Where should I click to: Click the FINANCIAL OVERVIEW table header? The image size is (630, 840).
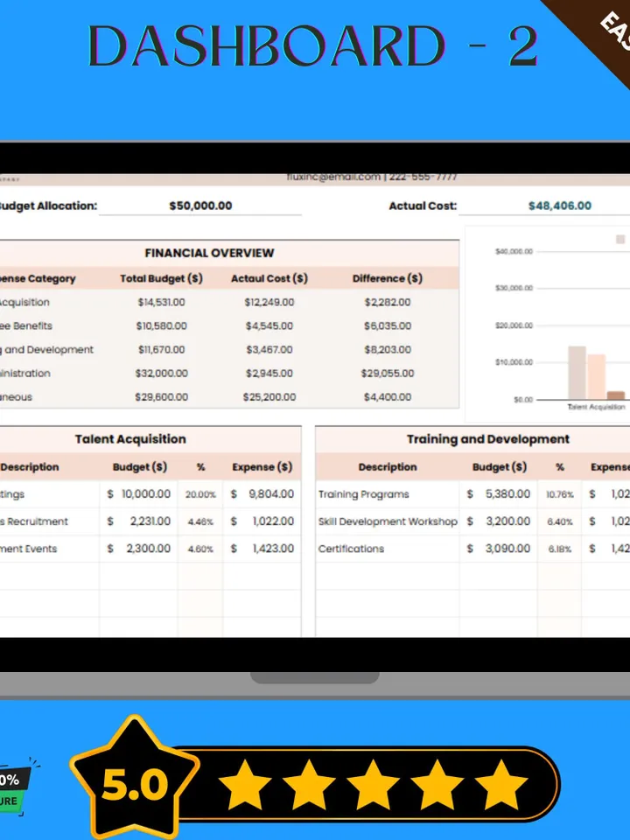[x=209, y=253]
